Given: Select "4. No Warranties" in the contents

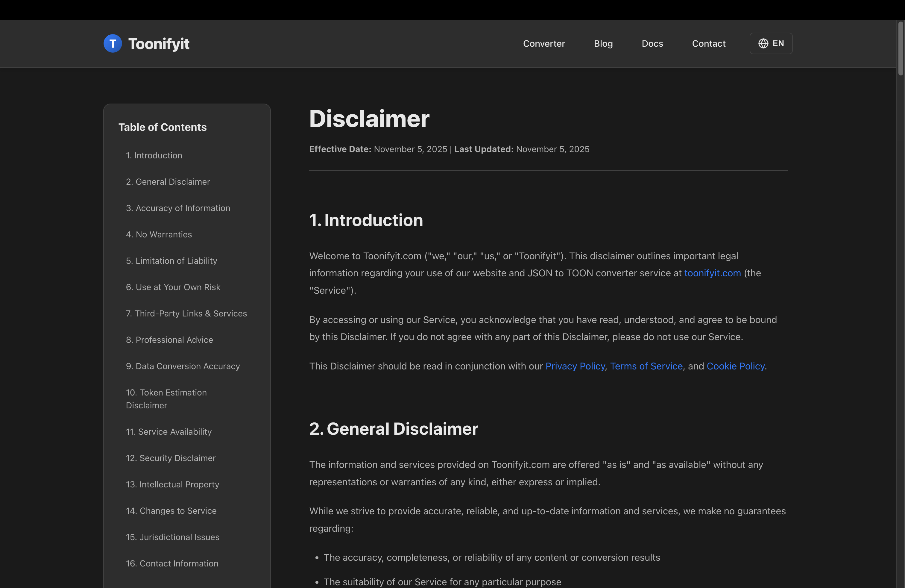Looking at the screenshot, I should click(x=159, y=234).
